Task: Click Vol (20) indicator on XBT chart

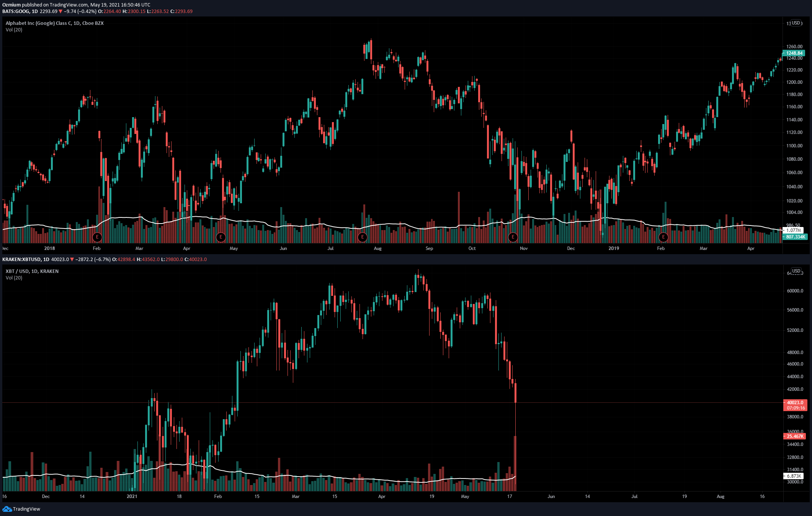Action: [x=14, y=278]
